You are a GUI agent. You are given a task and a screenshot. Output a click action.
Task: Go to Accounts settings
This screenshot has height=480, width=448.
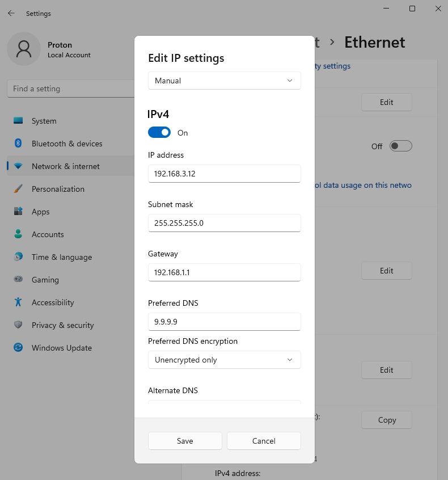70,234
